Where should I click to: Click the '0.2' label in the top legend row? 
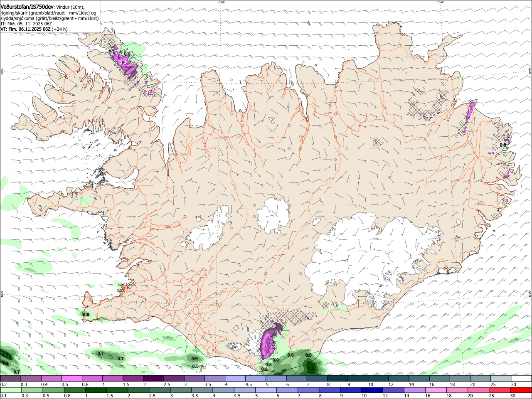click(x=3, y=384)
